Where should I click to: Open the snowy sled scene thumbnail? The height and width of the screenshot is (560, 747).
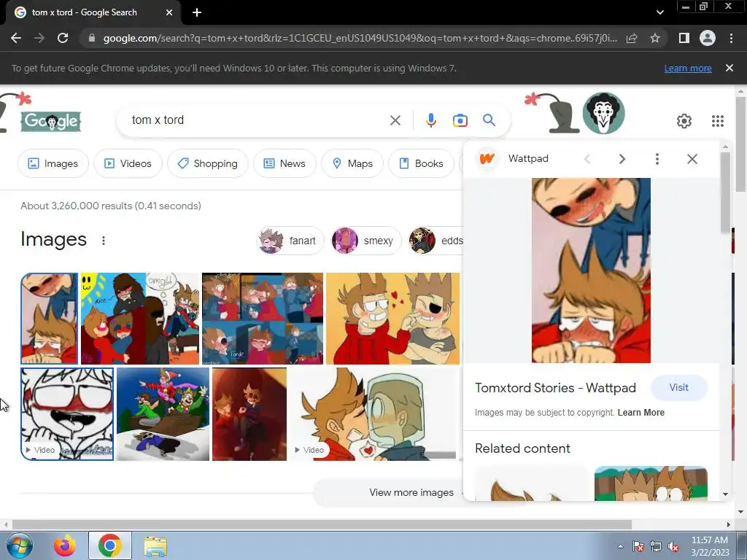(163, 414)
